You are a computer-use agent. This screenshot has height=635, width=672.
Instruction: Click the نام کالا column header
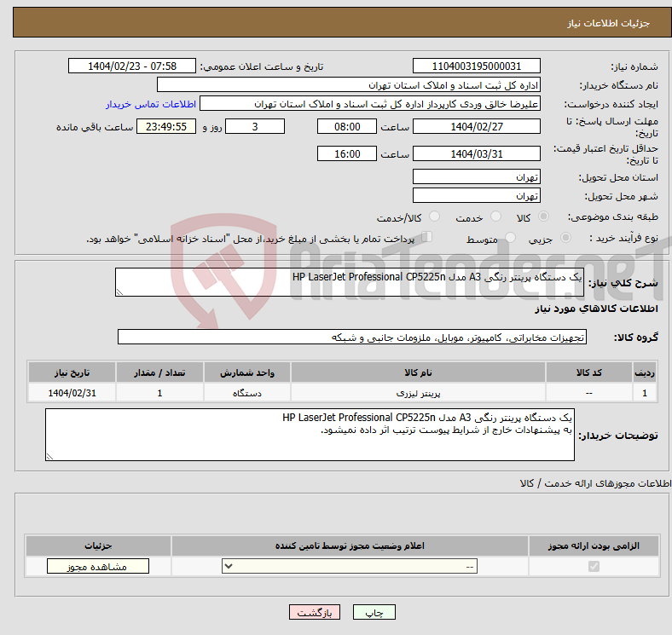(x=418, y=372)
